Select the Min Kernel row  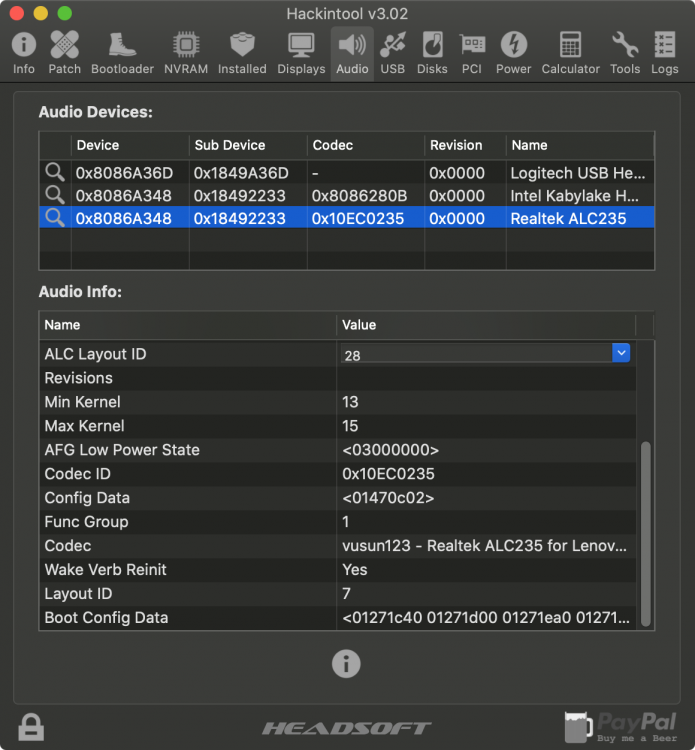point(338,402)
